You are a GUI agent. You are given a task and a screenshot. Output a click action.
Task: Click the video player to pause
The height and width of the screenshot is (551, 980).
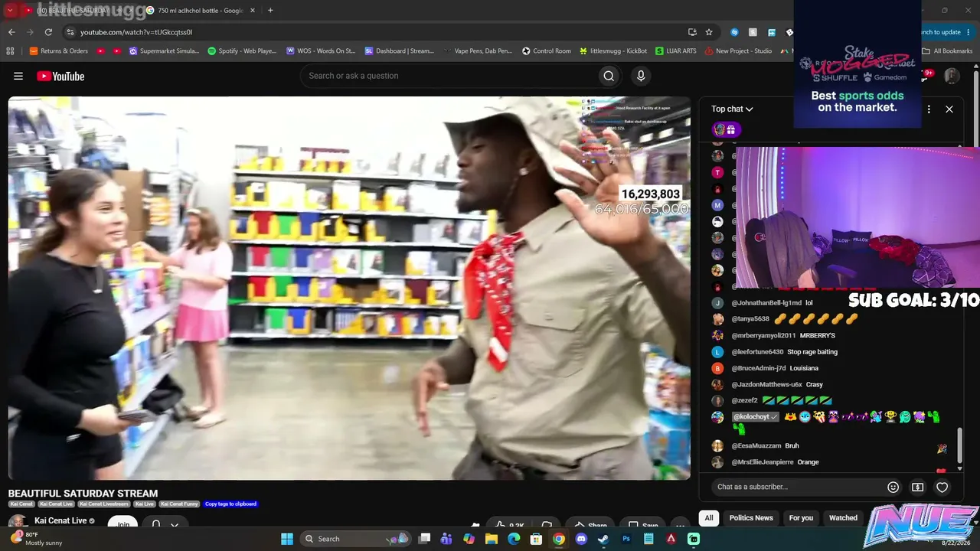point(349,289)
